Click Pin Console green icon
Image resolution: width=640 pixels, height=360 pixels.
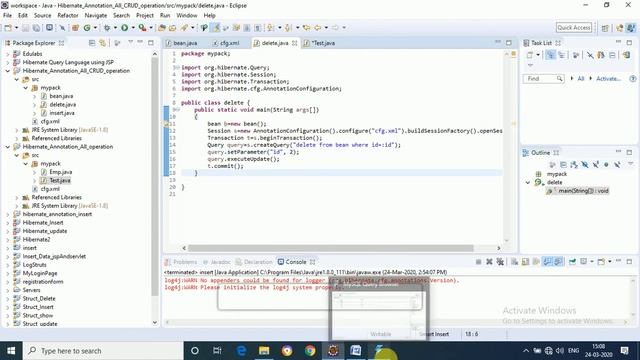tap(572, 262)
